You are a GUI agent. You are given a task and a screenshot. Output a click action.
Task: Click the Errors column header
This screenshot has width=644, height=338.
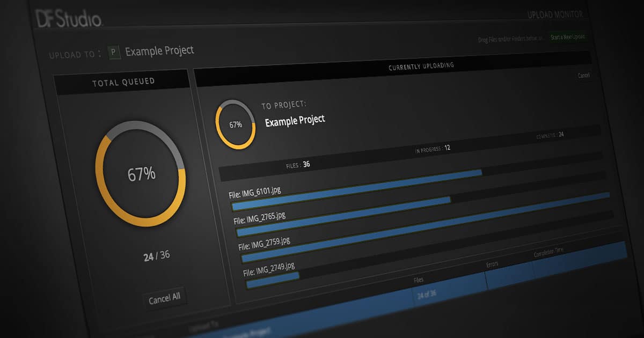point(492,264)
